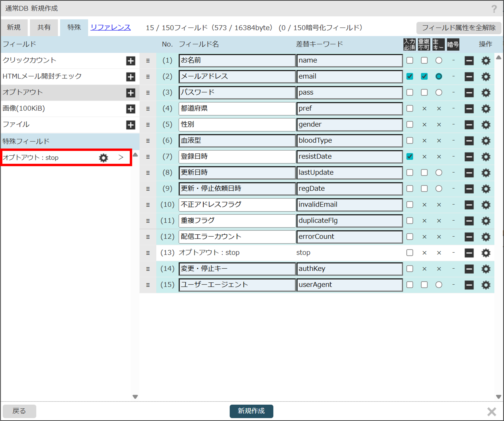
Task: Expand オプトアウト:stop with the right chevron
Action: coord(121,157)
